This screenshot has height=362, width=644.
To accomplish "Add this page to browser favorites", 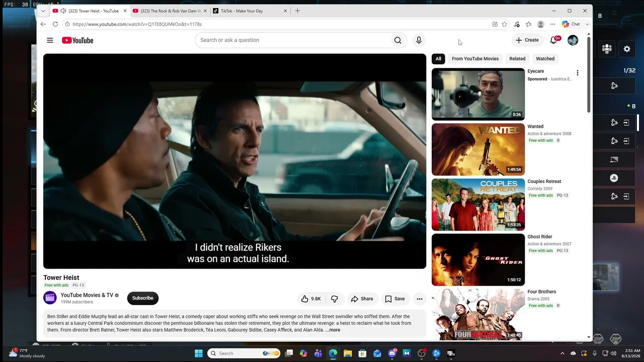I will coord(504,24).
